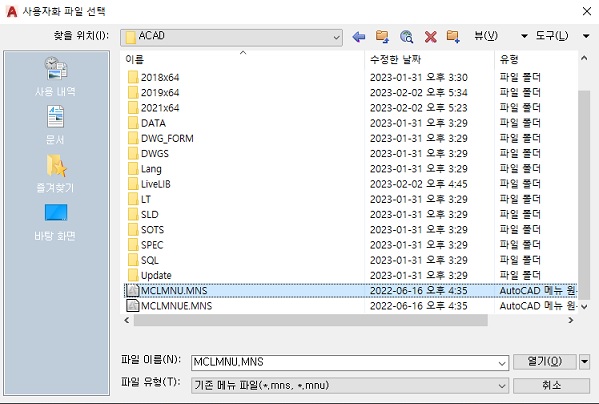Image resolution: width=599 pixels, height=404 pixels.
Task: Open the Search the Web icon
Action: click(406, 37)
